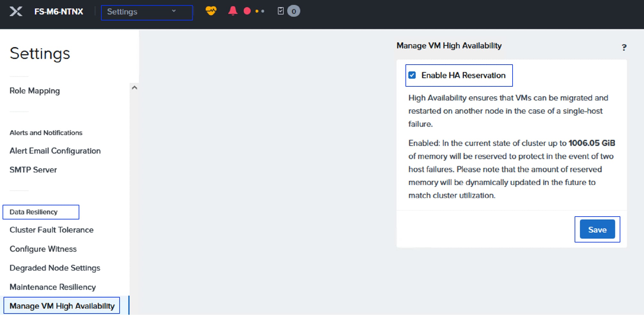Viewport: 644px width, 318px height.
Task: Click the alerts bell icon
Action: (233, 11)
